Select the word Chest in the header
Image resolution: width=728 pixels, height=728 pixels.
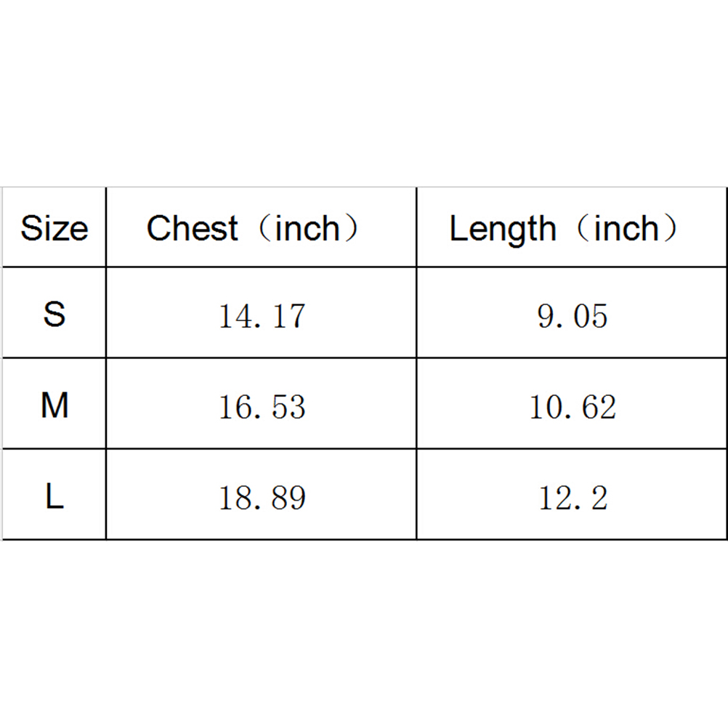coord(192,228)
